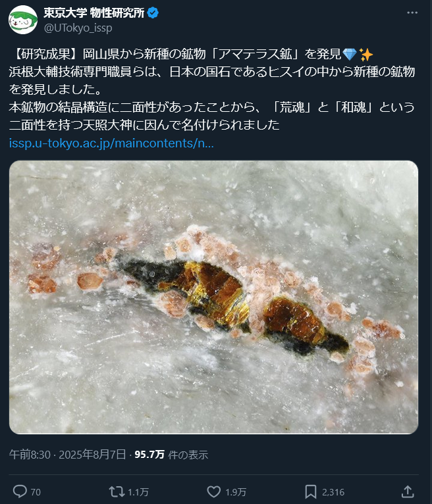Open the mineral photo thumbnail
The image size is (432, 504).
pos(213,297)
